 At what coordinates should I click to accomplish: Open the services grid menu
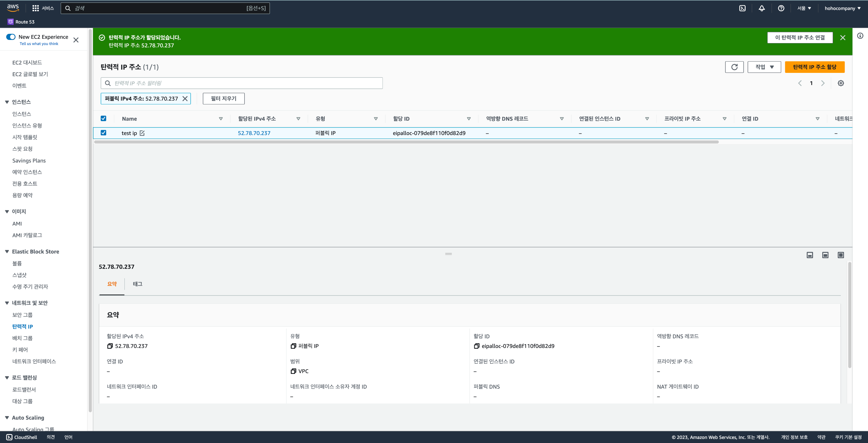coord(35,8)
